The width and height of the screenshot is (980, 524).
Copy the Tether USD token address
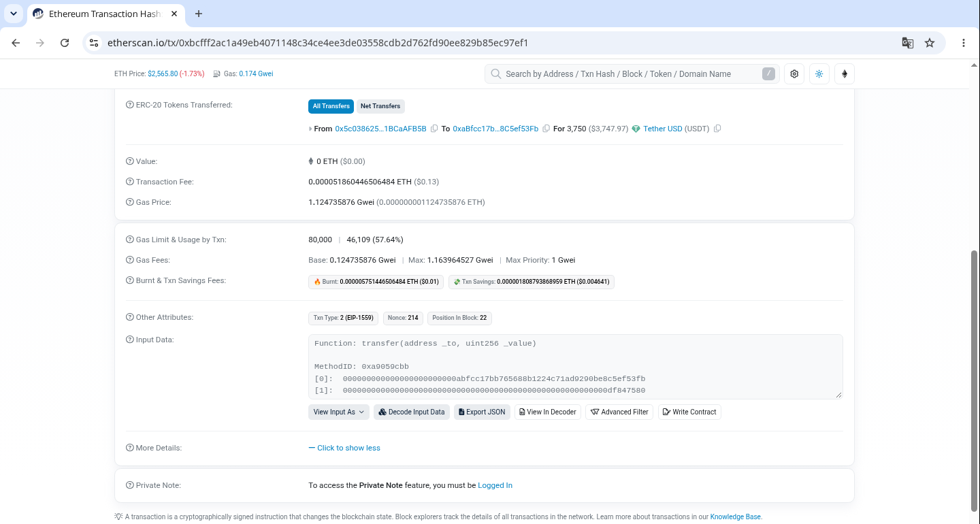coord(717,129)
